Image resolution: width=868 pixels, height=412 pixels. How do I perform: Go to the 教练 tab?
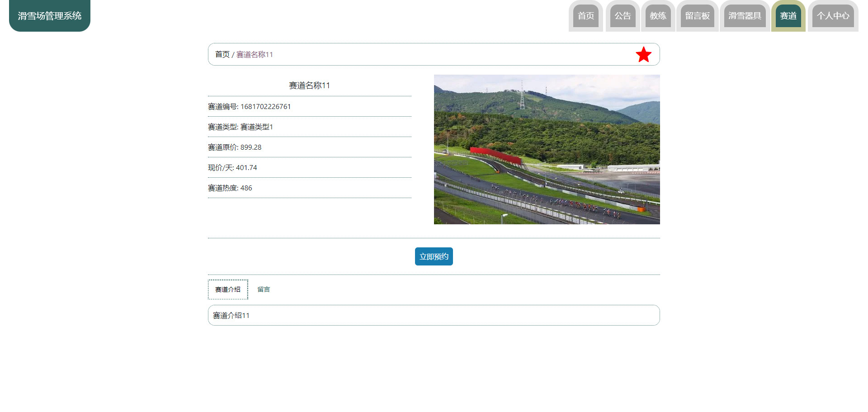tap(658, 16)
